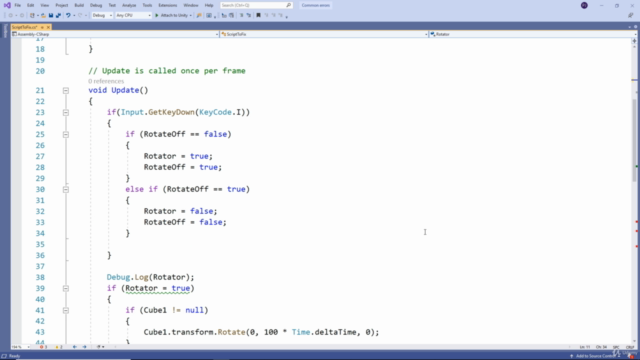Open the View menu
640x360 pixels.
[x=44, y=5]
